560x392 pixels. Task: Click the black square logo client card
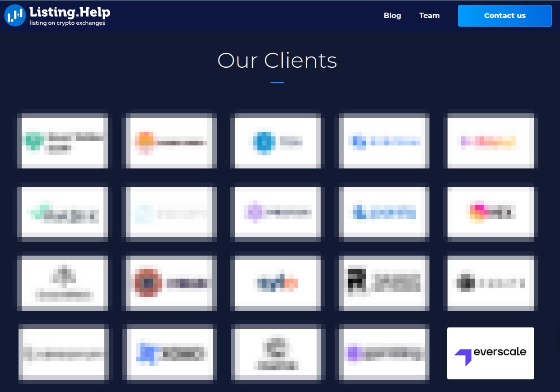[384, 283]
